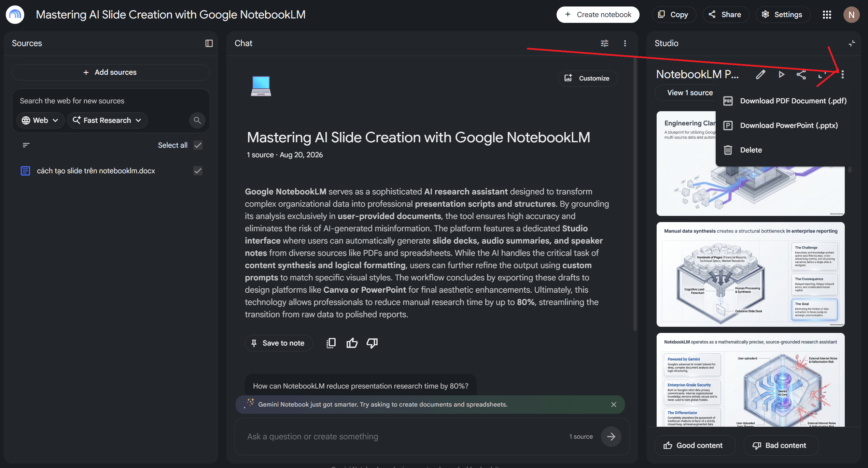Give thumbs down to chat response

(372, 343)
